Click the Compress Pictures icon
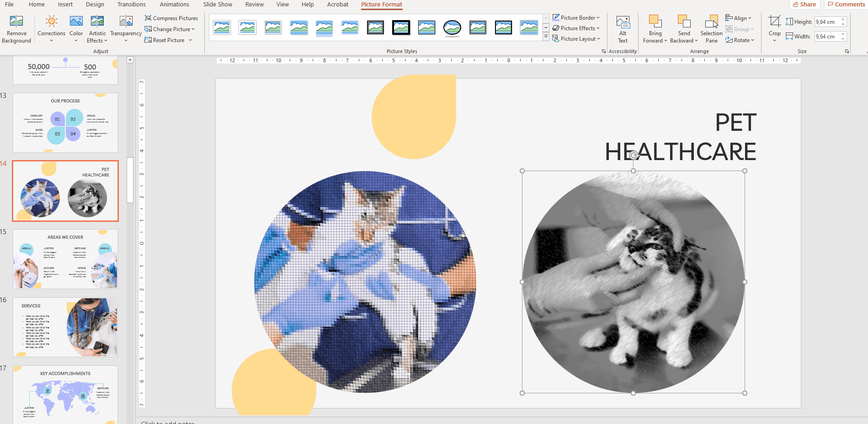The image size is (868, 424). point(148,18)
